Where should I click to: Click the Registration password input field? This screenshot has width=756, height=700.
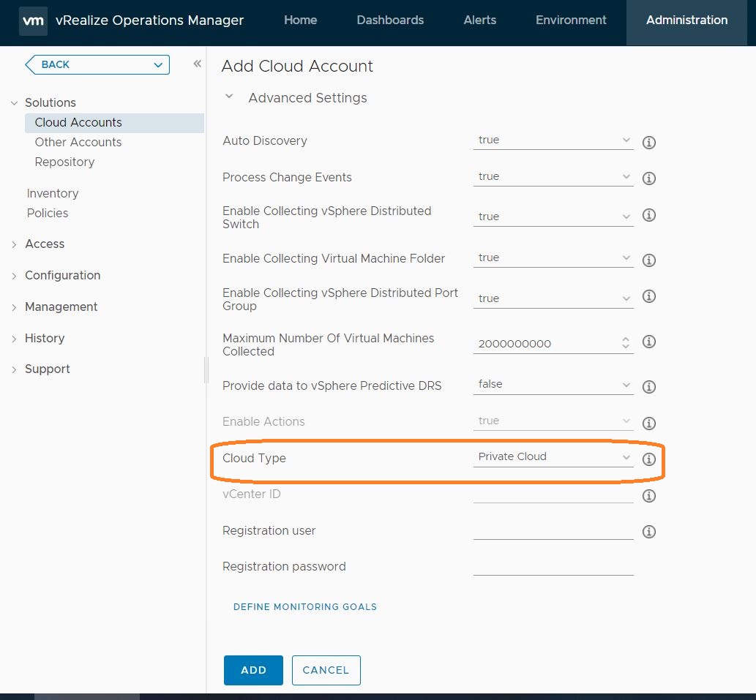point(553,566)
